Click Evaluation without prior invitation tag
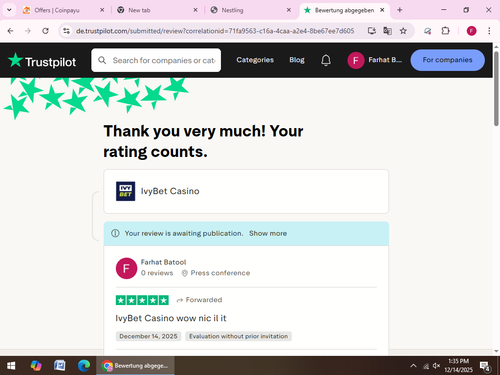 pos(238,336)
